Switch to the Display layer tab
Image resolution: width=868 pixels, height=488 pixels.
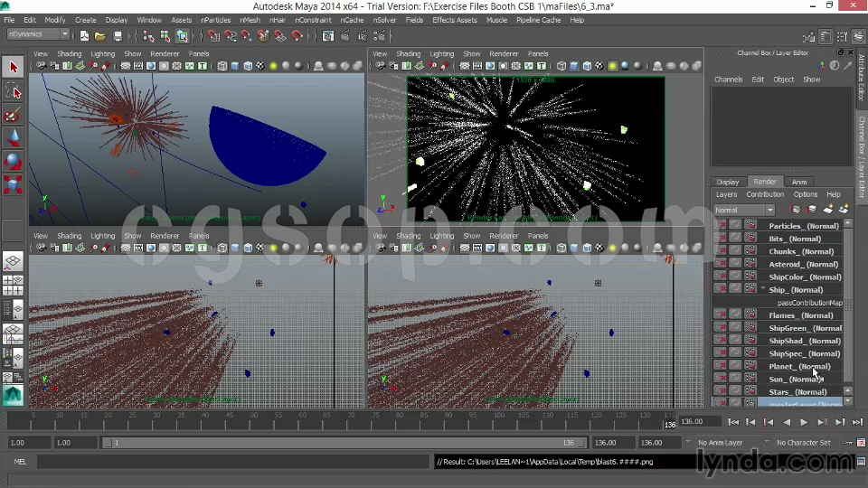pos(727,182)
